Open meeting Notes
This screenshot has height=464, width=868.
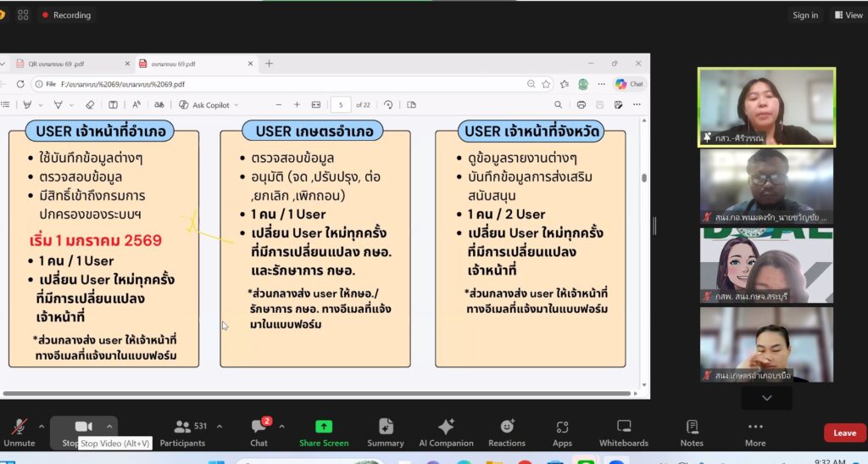tap(692, 429)
